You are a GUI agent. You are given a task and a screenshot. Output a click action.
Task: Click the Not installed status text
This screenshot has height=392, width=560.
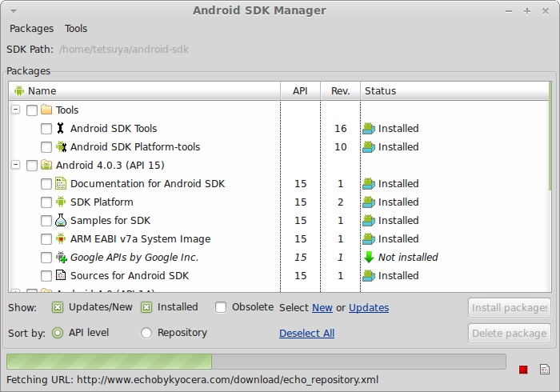[x=408, y=258]
